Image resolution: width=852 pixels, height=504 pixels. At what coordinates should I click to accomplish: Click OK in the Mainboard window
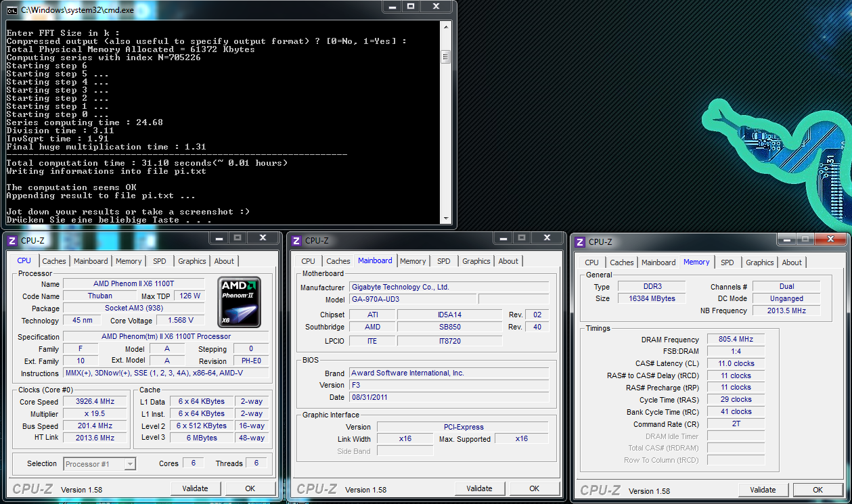535,488
